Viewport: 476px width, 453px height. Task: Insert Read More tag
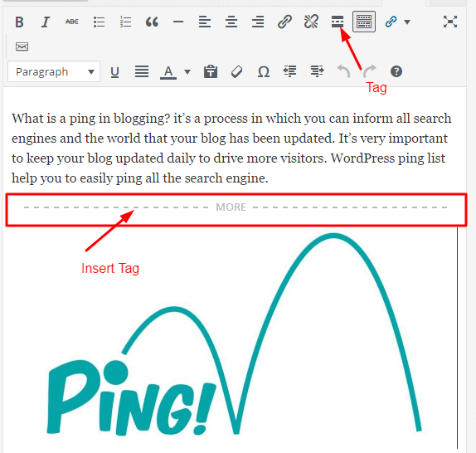coord(338,22)
